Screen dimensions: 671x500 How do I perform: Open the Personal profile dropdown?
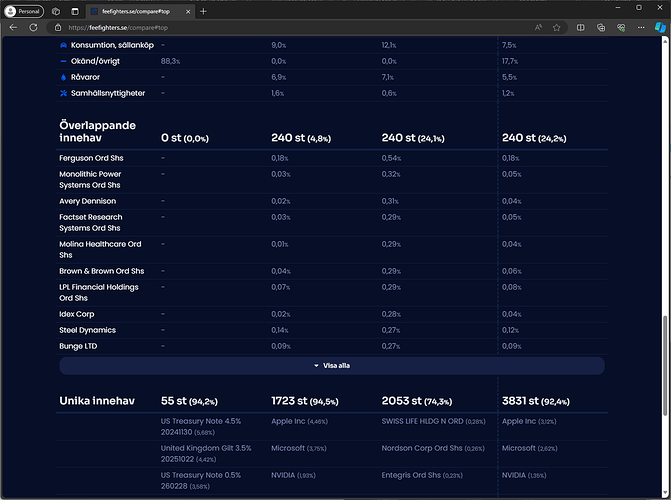click(24, 10)
